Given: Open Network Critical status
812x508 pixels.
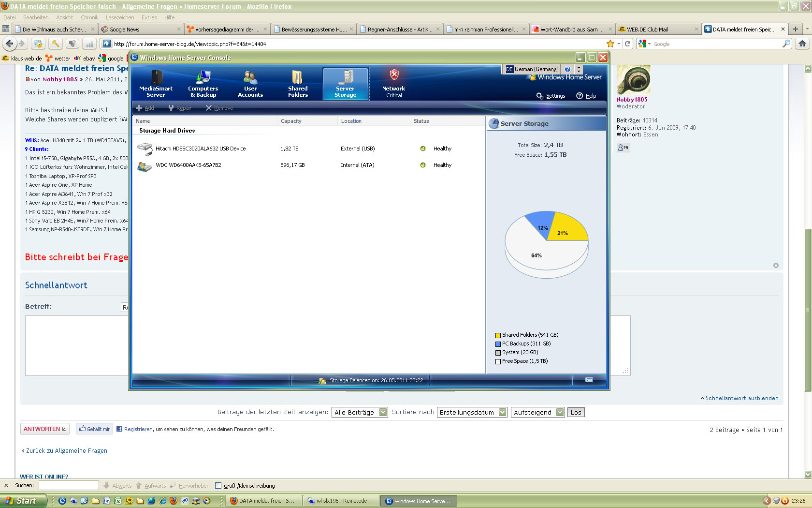Looking at the screenshot, I should [394, 83].
